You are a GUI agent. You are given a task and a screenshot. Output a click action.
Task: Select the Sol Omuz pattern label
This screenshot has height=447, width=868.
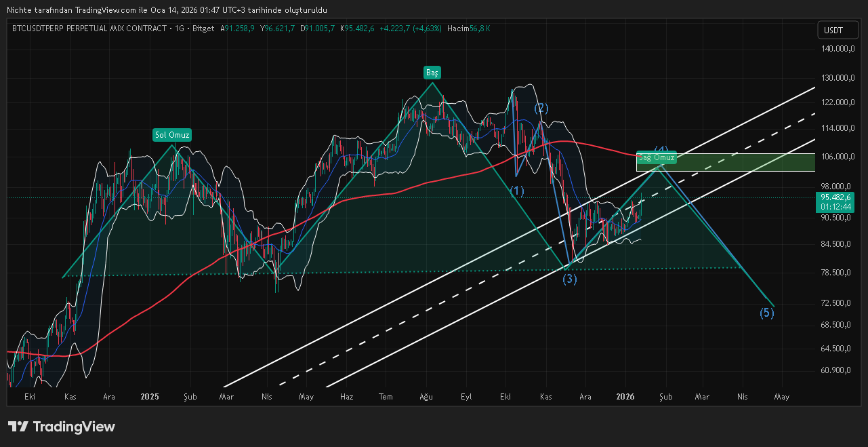[x=172, y=135]
